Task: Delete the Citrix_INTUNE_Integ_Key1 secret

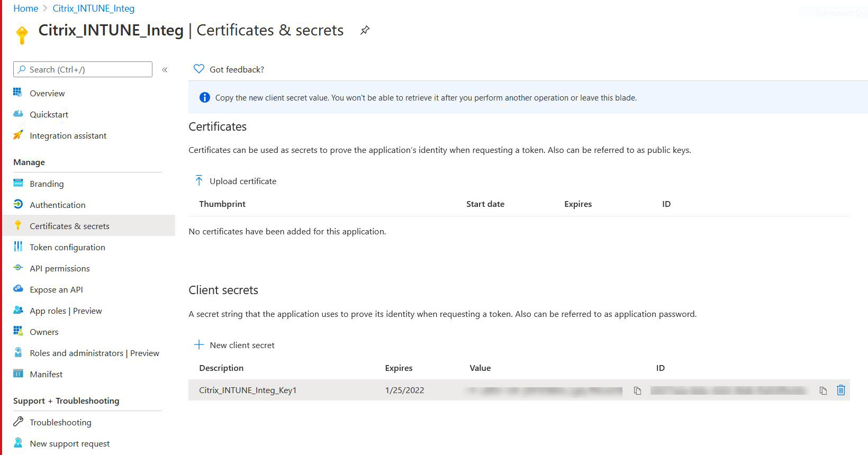Action: point(841,390)
